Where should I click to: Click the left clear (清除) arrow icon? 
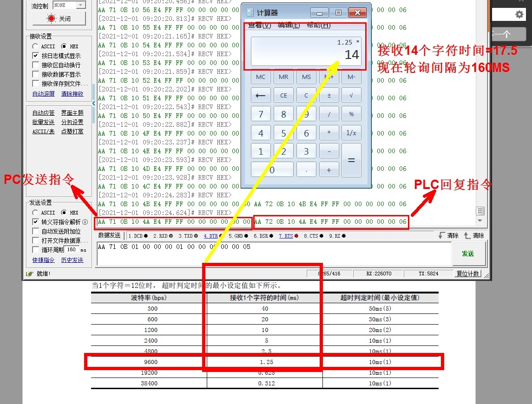[441, 236]
